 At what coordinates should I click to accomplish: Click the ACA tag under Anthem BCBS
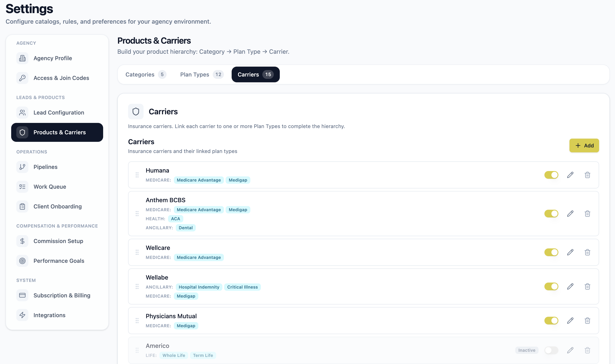click(x=176, y=219)
